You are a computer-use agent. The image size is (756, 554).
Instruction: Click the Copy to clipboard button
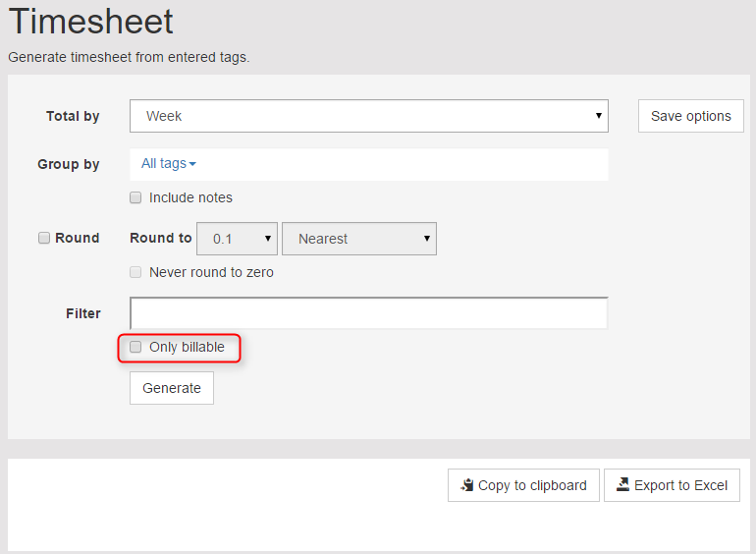pos(523,485)
